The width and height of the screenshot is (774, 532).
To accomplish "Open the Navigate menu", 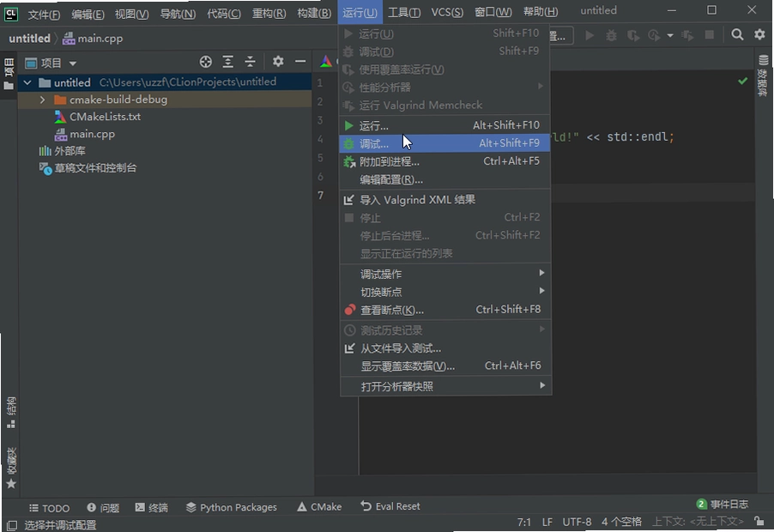I will pos(178,14).
